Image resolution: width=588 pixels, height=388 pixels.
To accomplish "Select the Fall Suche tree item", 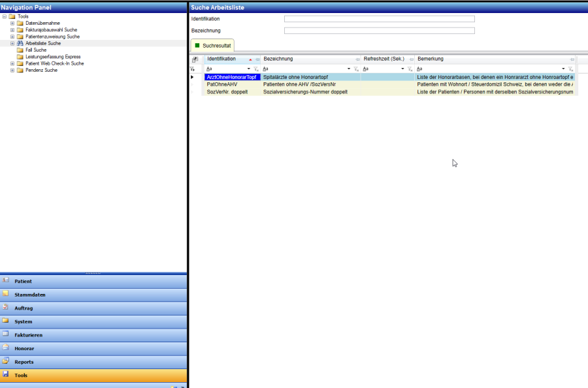I will [36, 50].
